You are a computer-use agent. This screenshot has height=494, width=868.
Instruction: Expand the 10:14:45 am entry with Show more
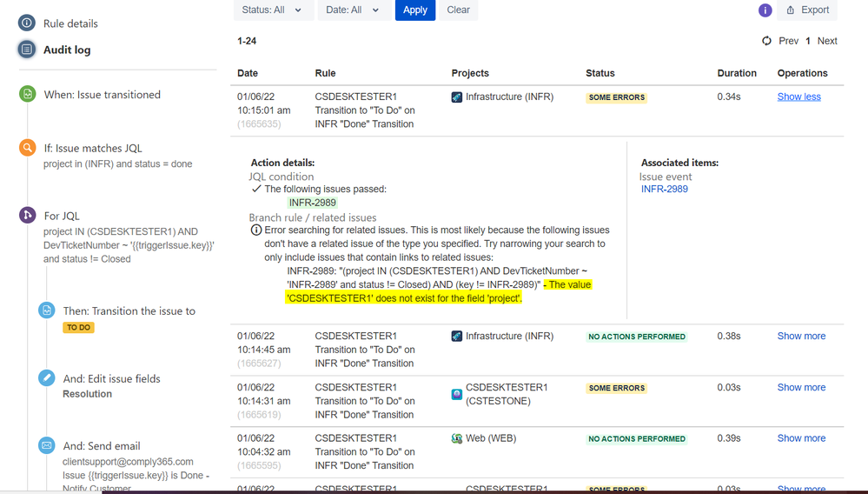801,336
